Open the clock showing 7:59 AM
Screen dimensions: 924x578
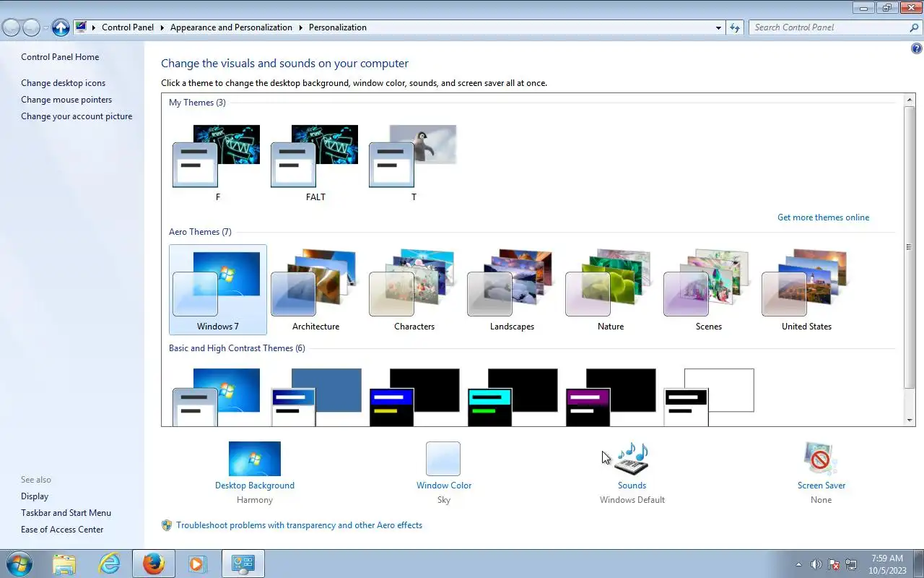(x=887, y=564)
